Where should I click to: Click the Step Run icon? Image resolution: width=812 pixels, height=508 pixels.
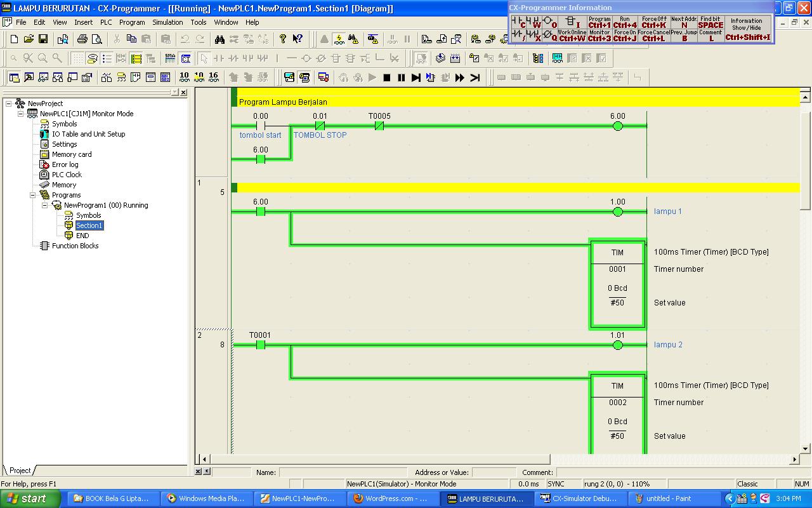click(x=416, y=77)
